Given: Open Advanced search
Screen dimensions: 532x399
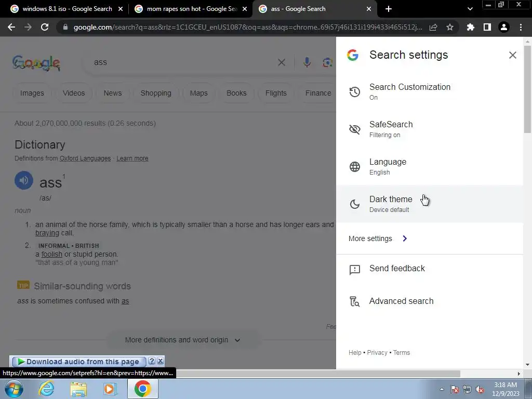Looking at the screenshot, I should click(430, 301).
